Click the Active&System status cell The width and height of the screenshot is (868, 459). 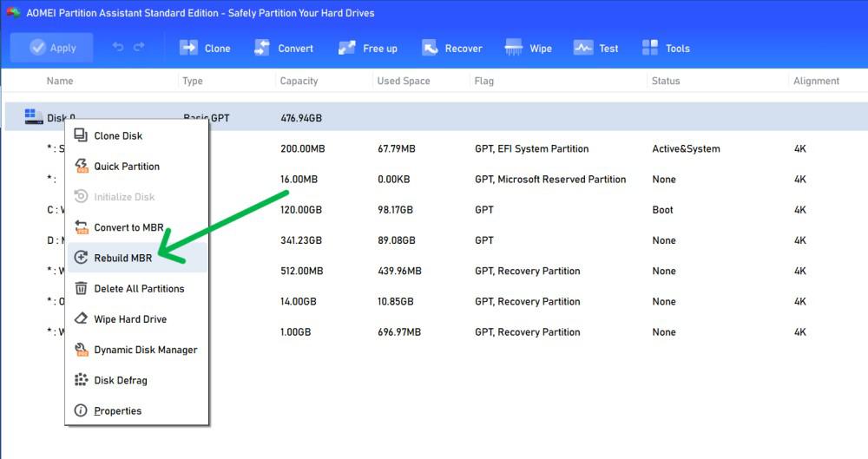click(686, 148)
